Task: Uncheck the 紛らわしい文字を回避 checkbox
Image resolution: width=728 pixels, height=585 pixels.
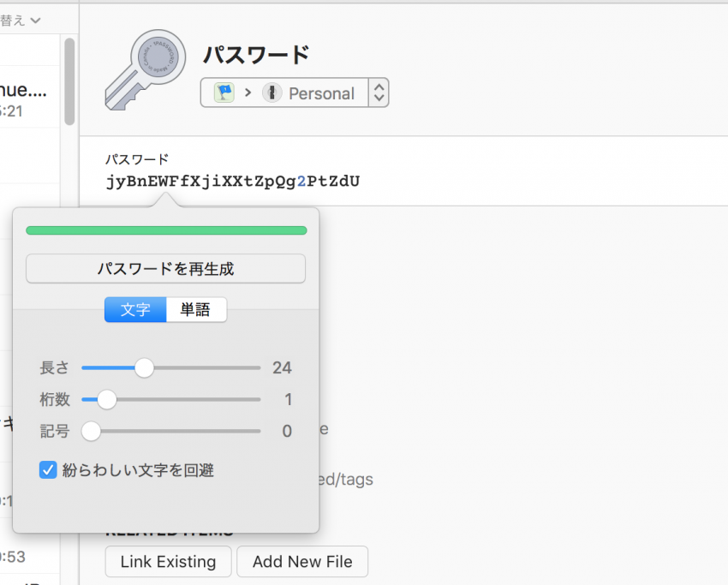Action: coord(48,469)
